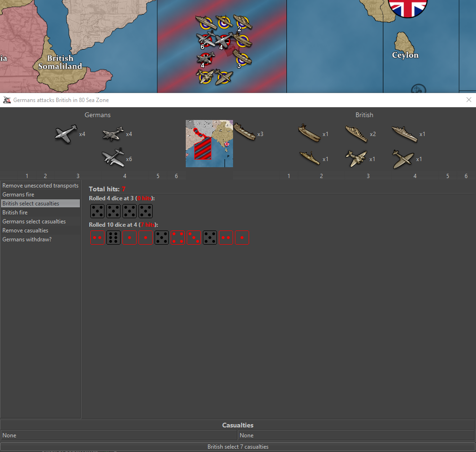Click British tactical bomber x1 panel icon
This screenshot has width=476, height=452.
point(356,159)
